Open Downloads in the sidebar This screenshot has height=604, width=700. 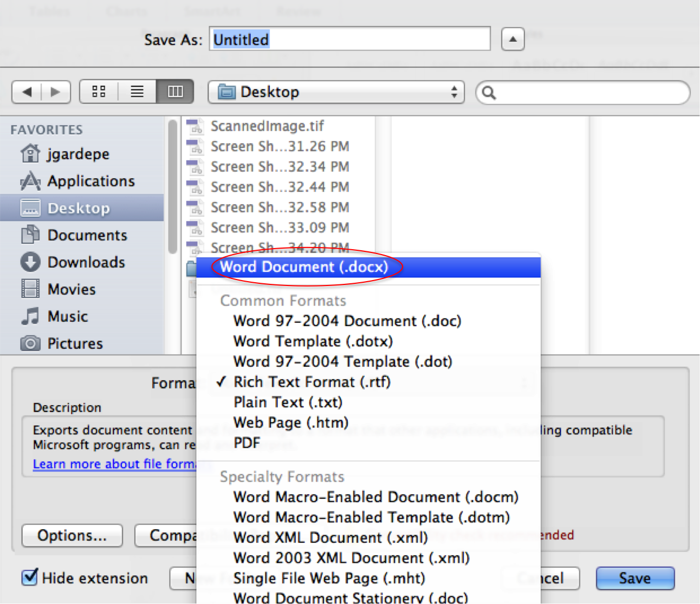(82, 262)
